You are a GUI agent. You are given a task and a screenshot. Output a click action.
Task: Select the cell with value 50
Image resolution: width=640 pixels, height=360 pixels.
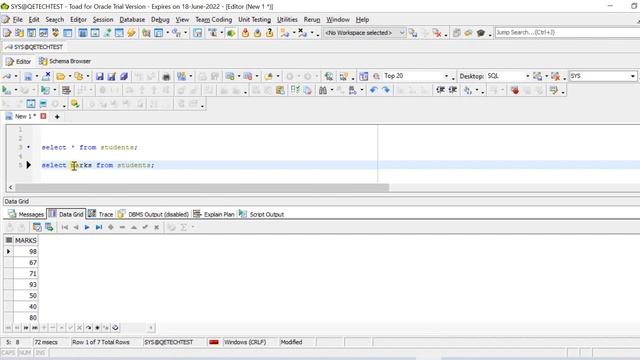pyautogui.click(x=26, y=296)
